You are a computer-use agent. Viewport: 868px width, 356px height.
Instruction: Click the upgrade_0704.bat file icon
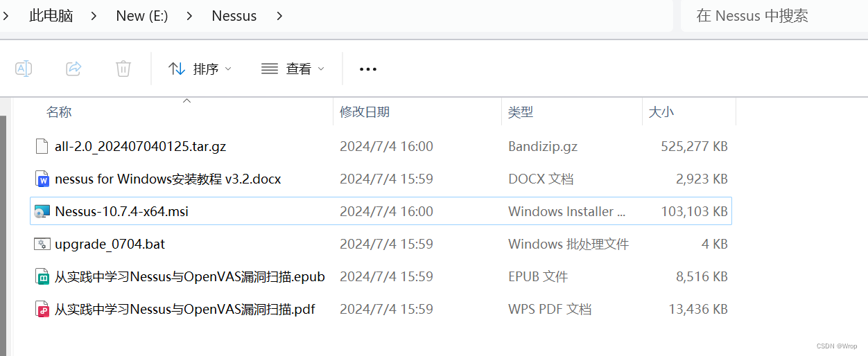42,244
